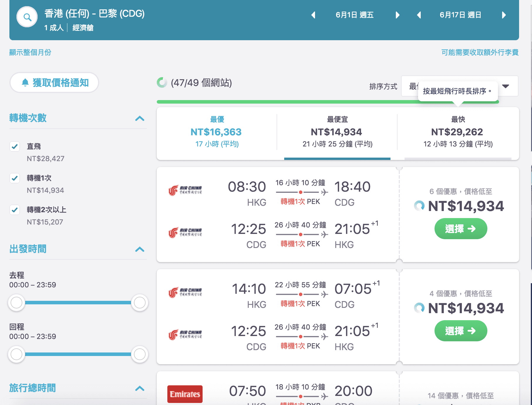Click right handle of 回程 time slider
This screenshot has height=405, width=532.
139,354
